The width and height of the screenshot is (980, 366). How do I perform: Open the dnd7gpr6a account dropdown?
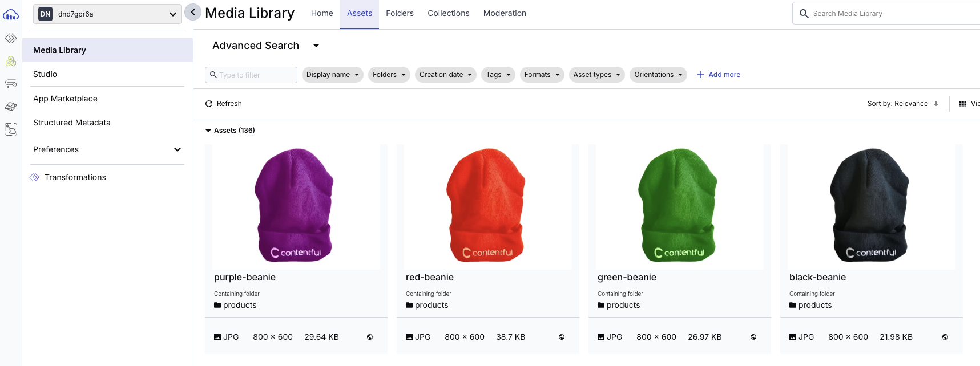coord(107,14)
